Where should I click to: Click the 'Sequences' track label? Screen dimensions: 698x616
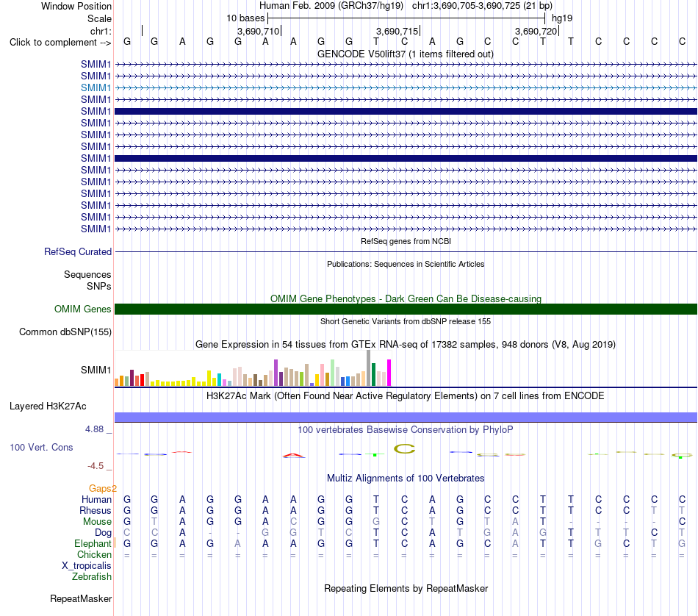[87, 274]
